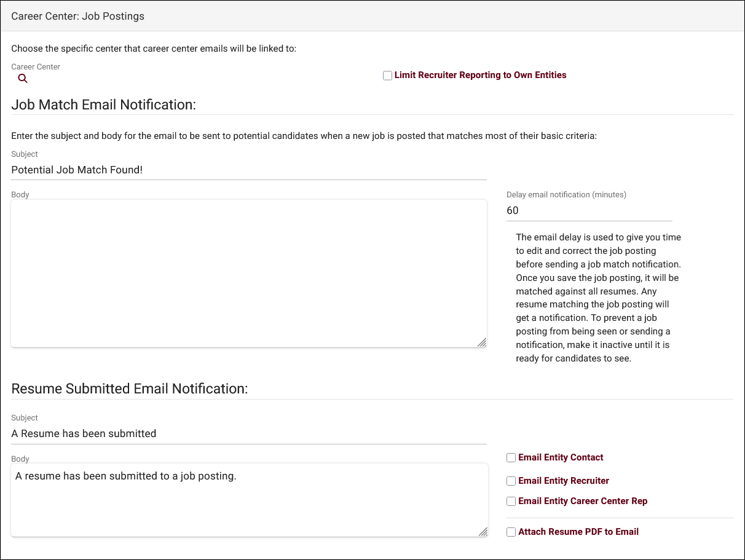Select the Resume Submitted Email Notification heading

129,388
